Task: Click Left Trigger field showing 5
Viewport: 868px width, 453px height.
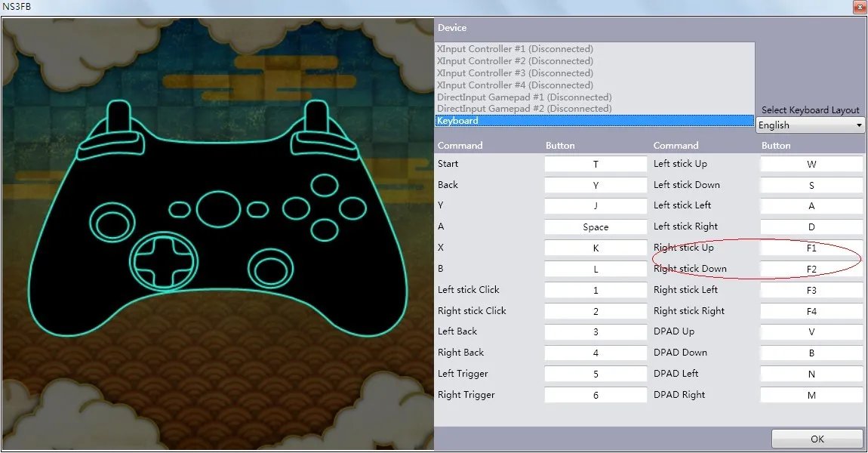Action: [596, 374]
